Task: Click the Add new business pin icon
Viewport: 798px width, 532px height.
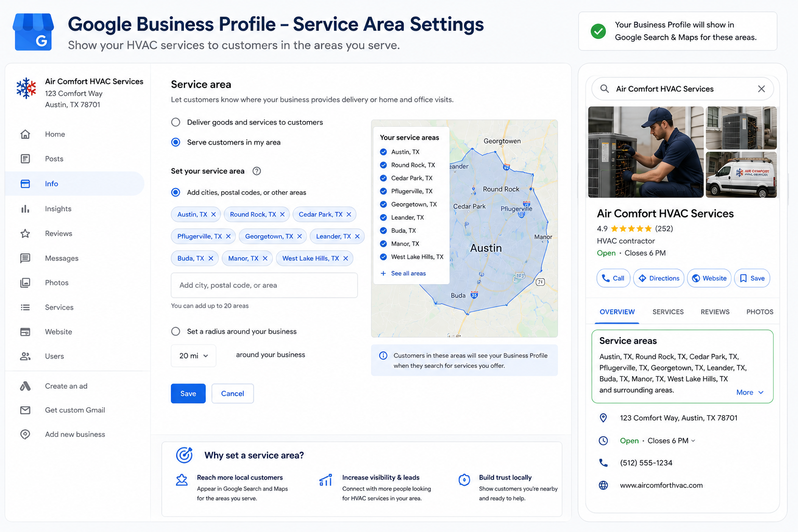Action: point(25,434)
